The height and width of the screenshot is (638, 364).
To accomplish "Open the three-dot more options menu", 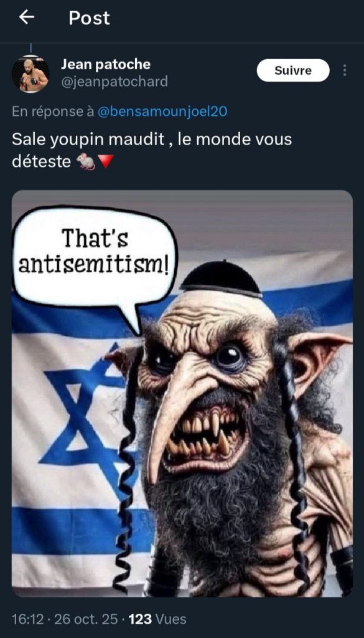I will point(345,70).
